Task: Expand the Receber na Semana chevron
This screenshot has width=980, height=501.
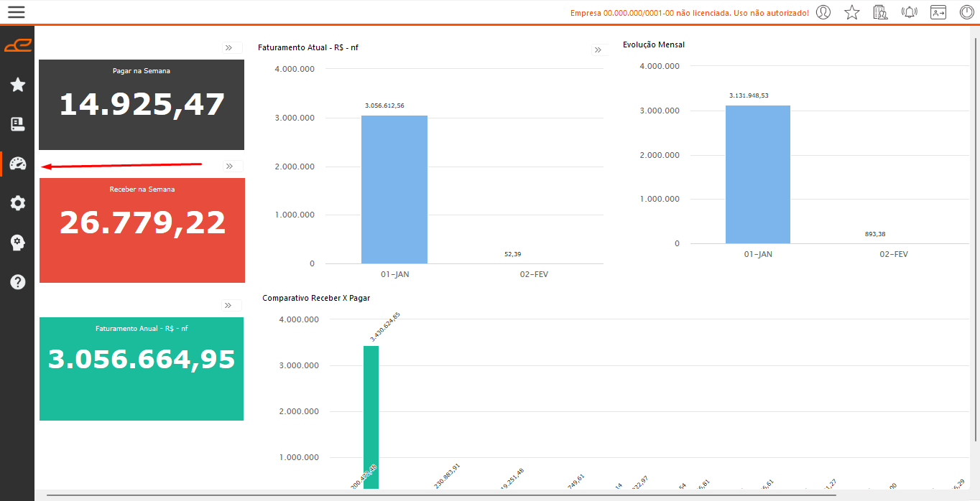Action: coord(230,166)
